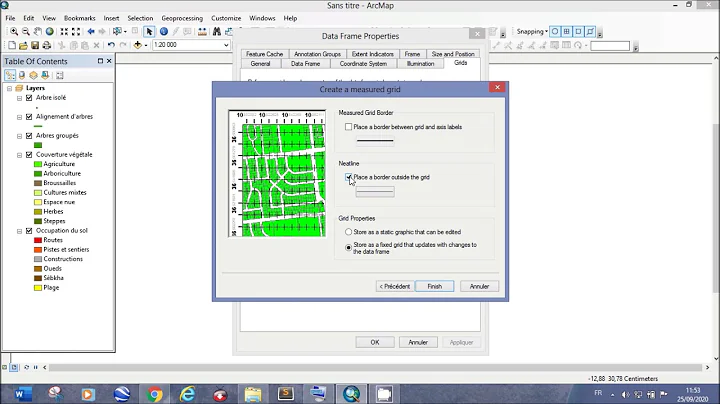This screenshot has height=404, width=720.
Task: Switch to List By Drawing Order
Action: tap(10, 75)
